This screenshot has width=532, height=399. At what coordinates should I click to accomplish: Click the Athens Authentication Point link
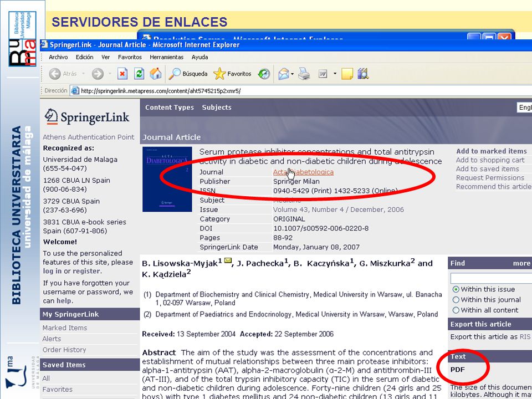[89, 137]
